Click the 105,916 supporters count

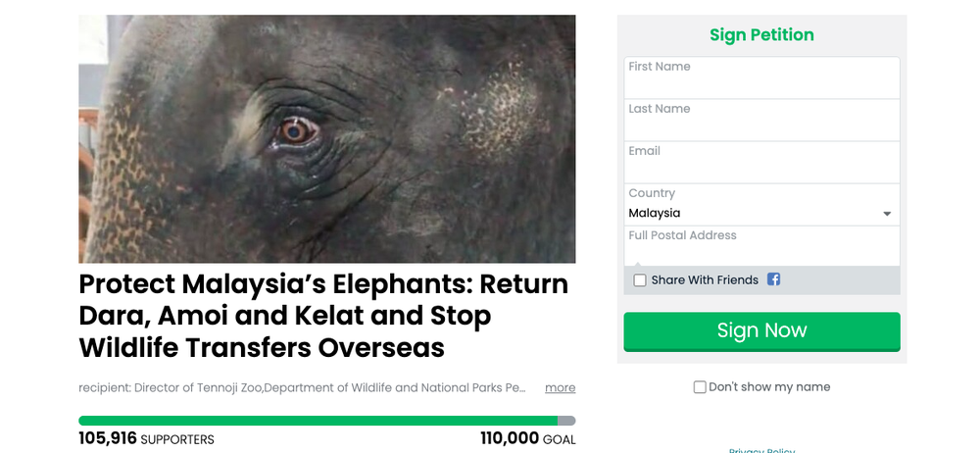pyautogui.click(x=146, y=439)
